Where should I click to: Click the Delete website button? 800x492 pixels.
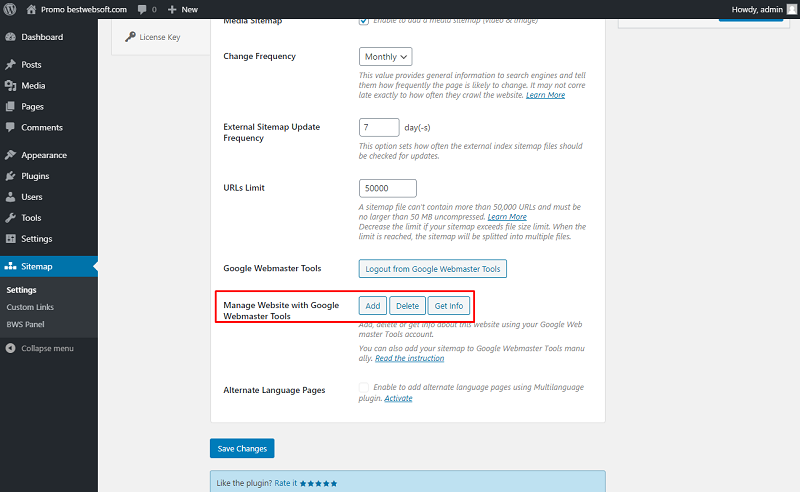(x=408, y=306)
